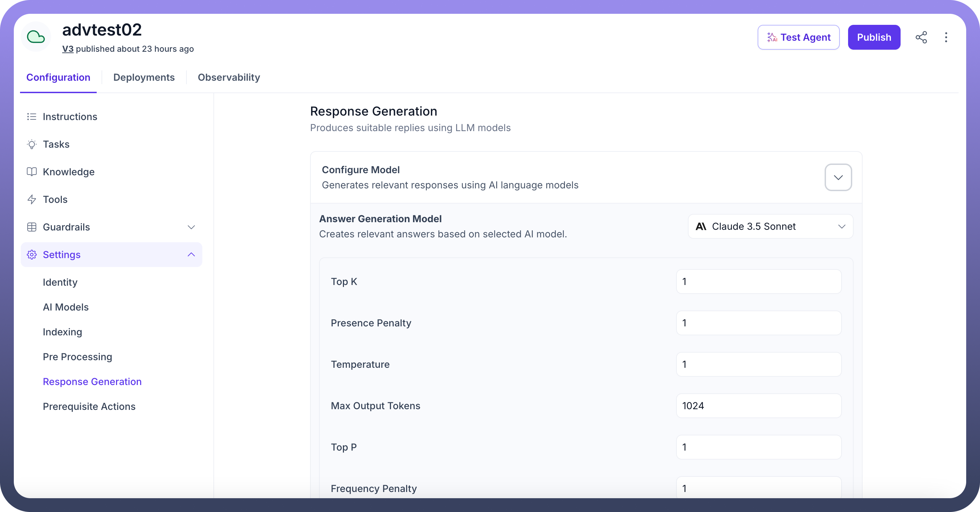Click the Publish button

point(874,37)
